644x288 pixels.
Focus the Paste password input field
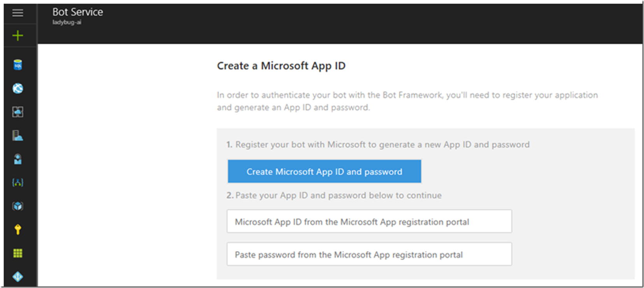point(369,254)
